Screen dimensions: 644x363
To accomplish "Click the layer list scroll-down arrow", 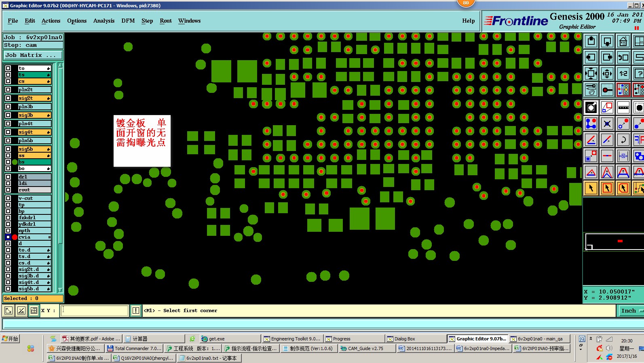I will pos(61,290).
